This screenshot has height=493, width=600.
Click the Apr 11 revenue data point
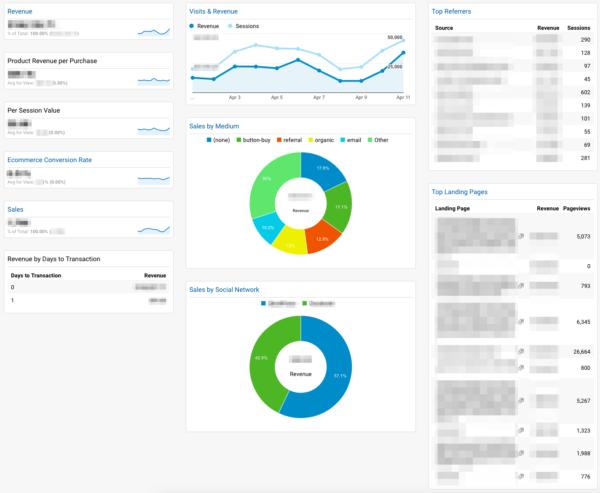(403, 53)
